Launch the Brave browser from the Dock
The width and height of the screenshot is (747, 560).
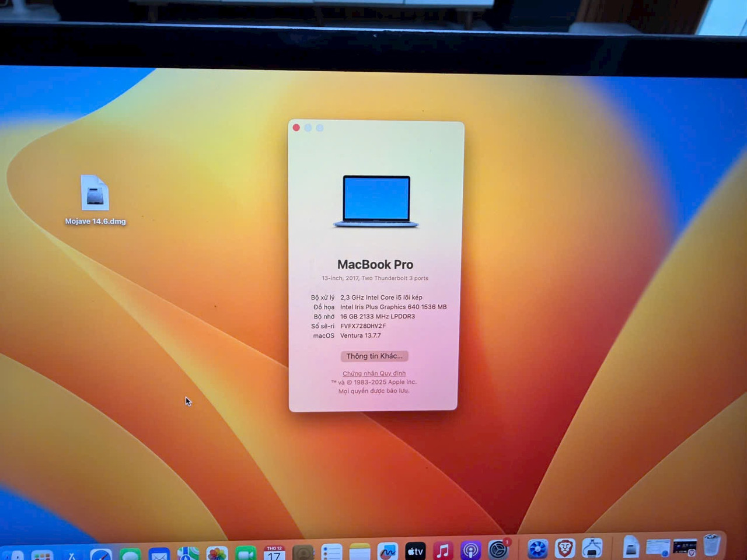[x=564, y=548]
